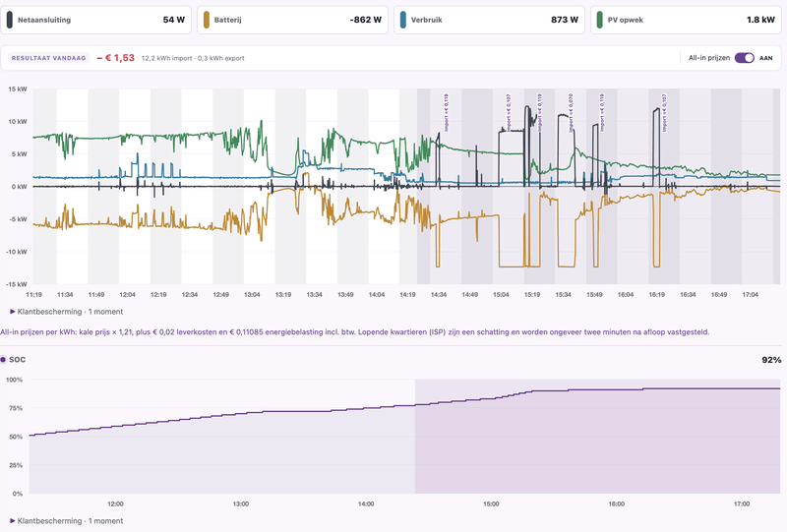Click the red – € 1,53 result
787x532 pixels.
(116, 58)
